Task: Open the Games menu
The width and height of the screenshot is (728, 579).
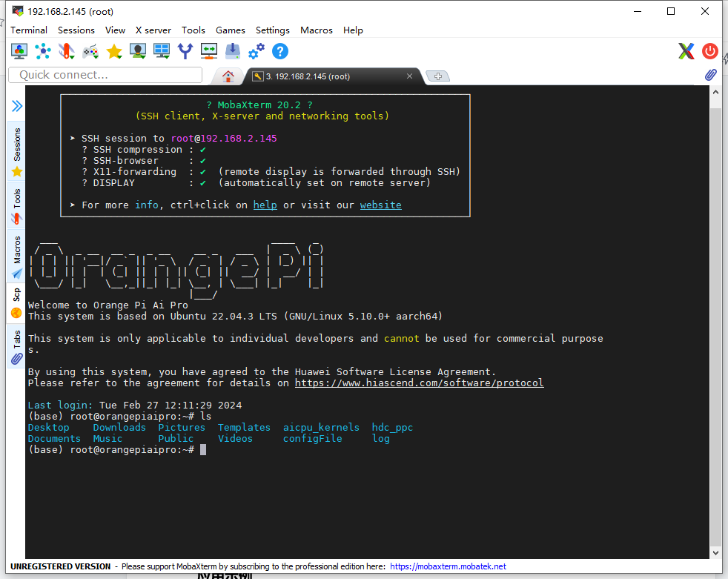Action: tap(231, 30)
